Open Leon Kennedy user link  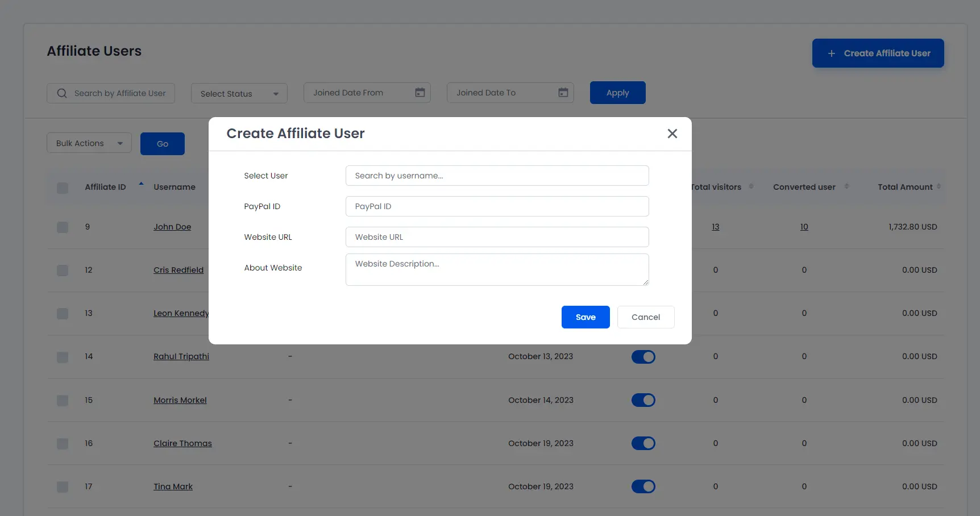(x=181, y=313)
